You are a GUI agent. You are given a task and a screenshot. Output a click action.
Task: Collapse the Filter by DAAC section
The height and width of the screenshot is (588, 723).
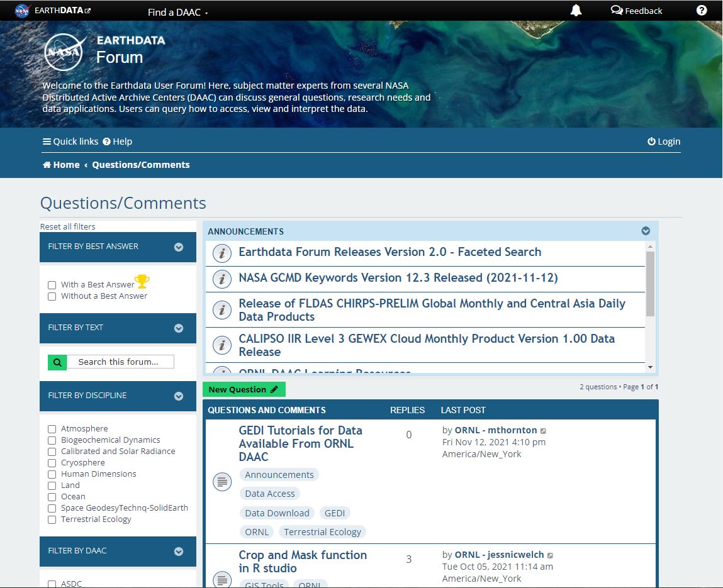click(179, 552)
